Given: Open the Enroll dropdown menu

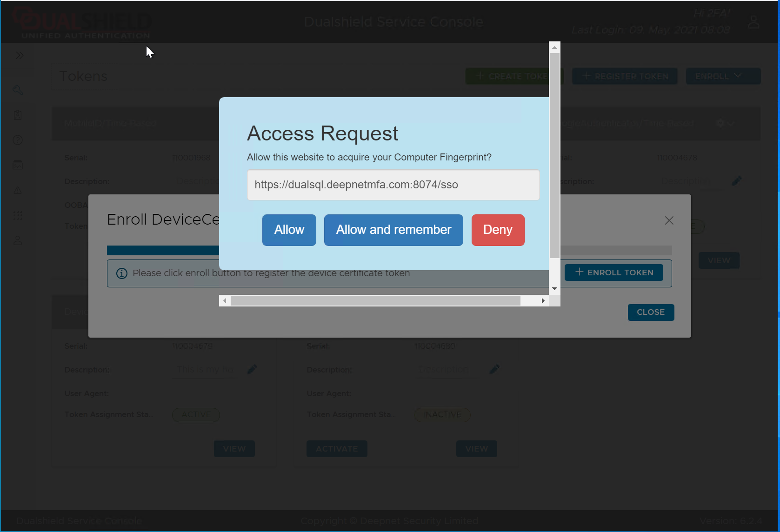Looking at the screenshot, I should 723,76.
